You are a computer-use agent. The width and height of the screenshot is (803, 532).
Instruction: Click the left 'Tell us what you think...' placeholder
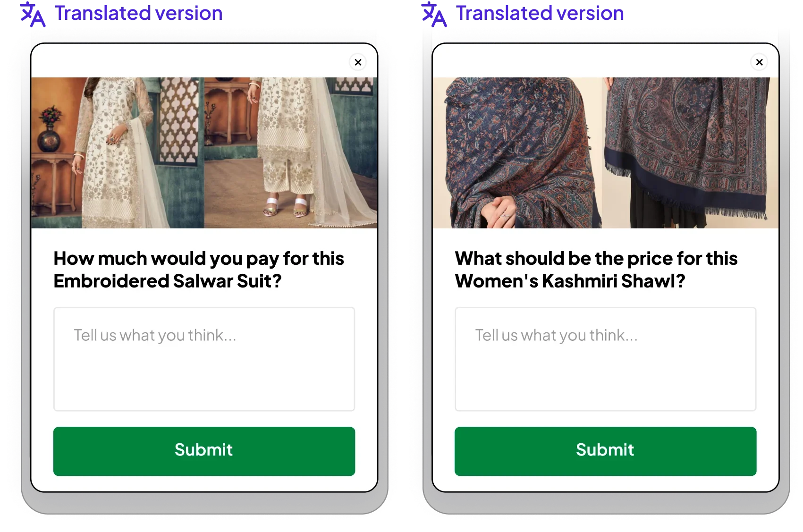coord(155,335)
